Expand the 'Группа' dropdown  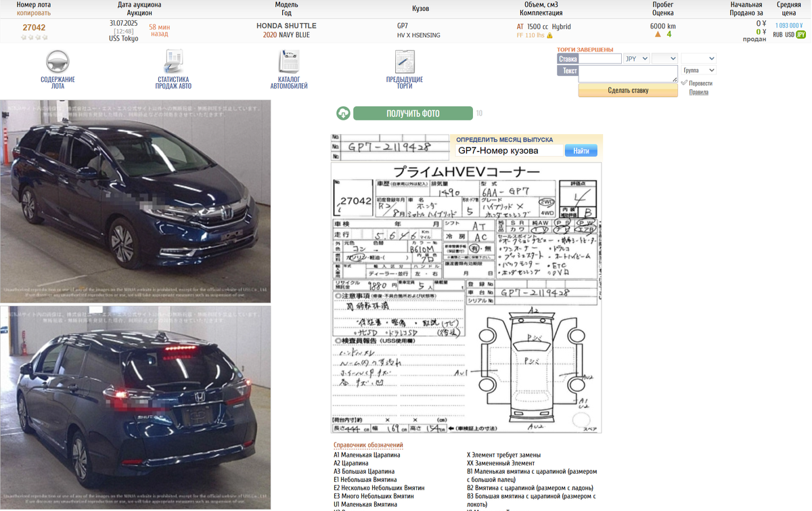698,70
